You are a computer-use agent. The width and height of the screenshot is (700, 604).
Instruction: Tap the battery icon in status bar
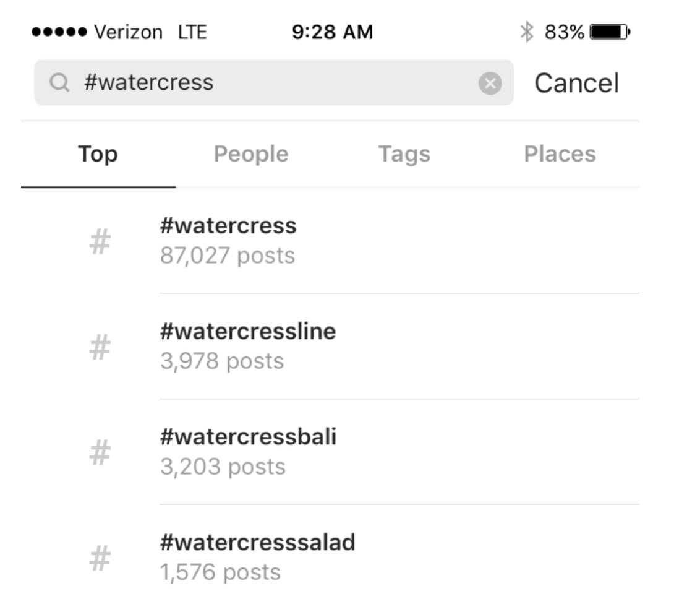pos(610,32)
